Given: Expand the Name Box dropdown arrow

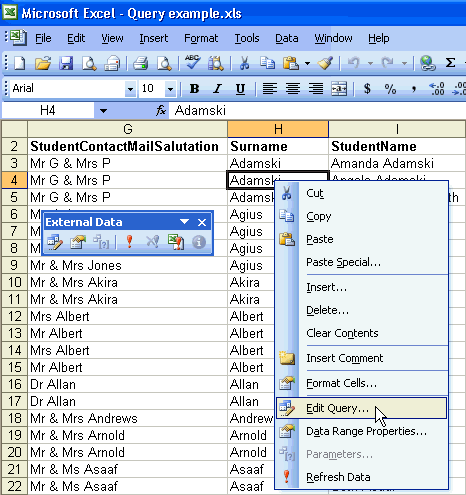Looking at the screenshot, I should pos(103,111).
